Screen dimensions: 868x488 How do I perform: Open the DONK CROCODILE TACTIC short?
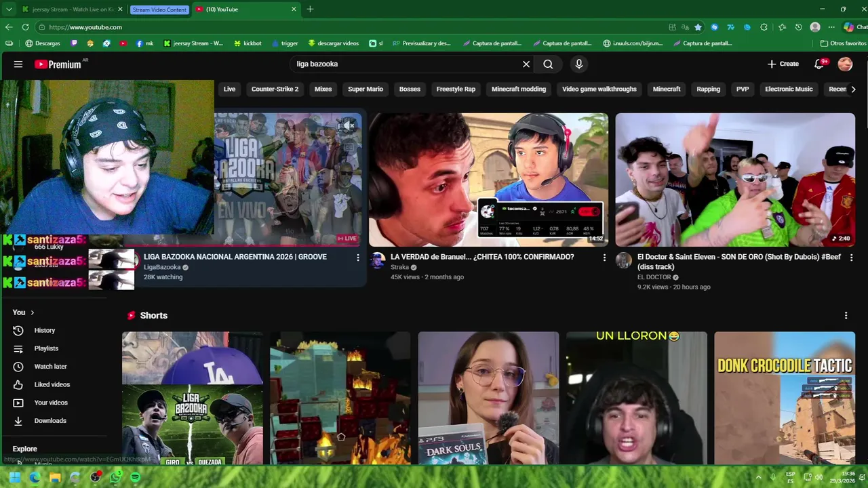pyautogui.click(x=785, y=399)
